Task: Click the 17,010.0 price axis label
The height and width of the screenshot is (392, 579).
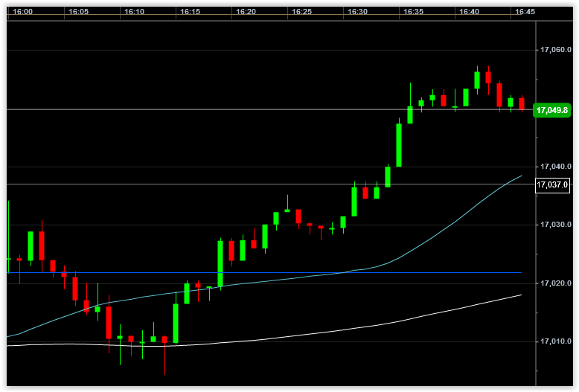Action: coord(555,341)
